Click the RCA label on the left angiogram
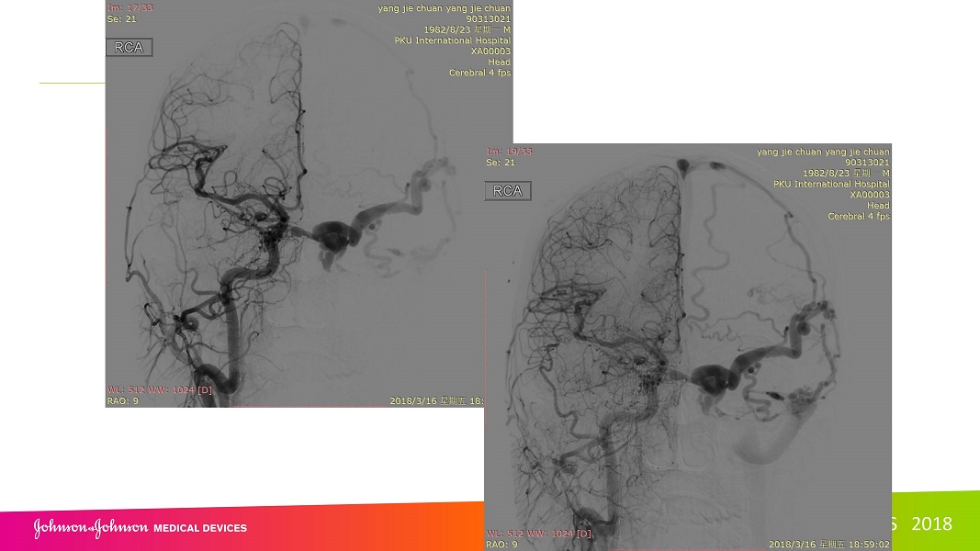The height and width of the screenshot is (551, 980). (129, 48)
